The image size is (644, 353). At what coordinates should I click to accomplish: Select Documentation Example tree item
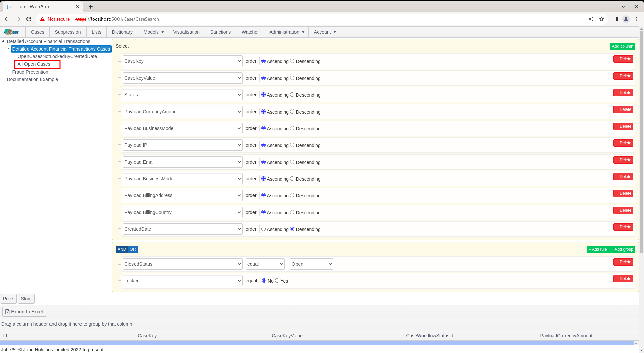tap(33, 79)
